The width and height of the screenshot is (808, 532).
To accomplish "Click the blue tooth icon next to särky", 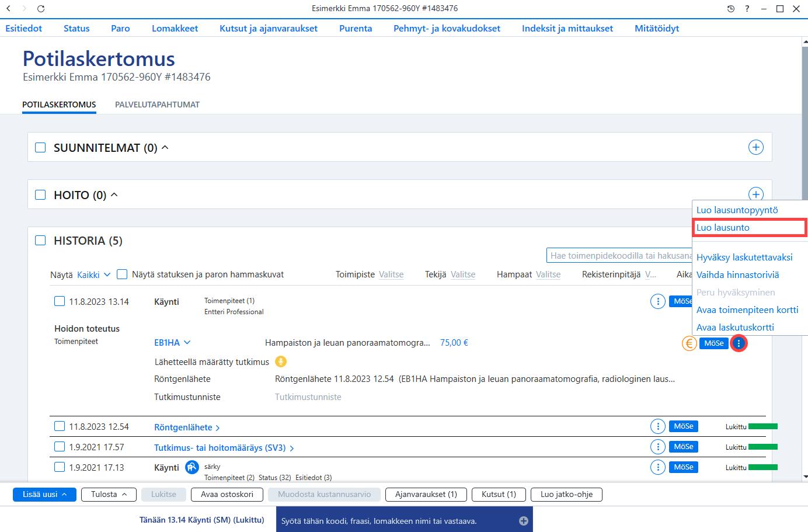I will click(x=192, y=467).
